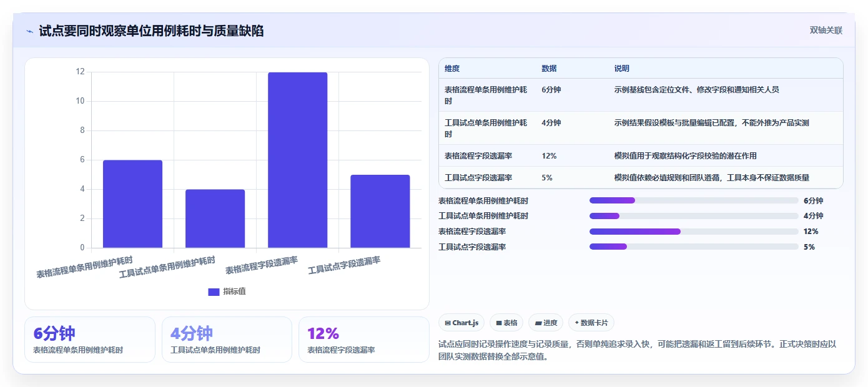Click x-axis label 工具试点字段遗漏率
Viewport: 868px width, 387px height.
[x=344, y=265]
